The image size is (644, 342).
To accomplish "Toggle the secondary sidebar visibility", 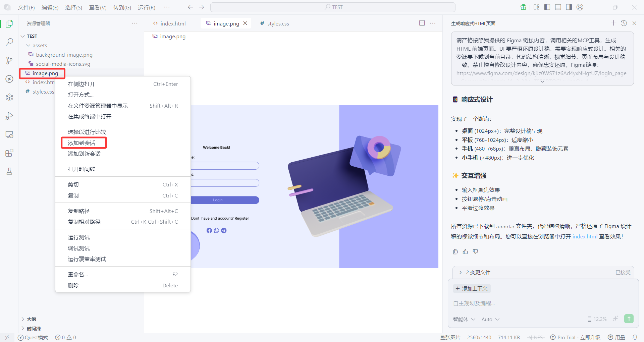I will click(569, 7).
